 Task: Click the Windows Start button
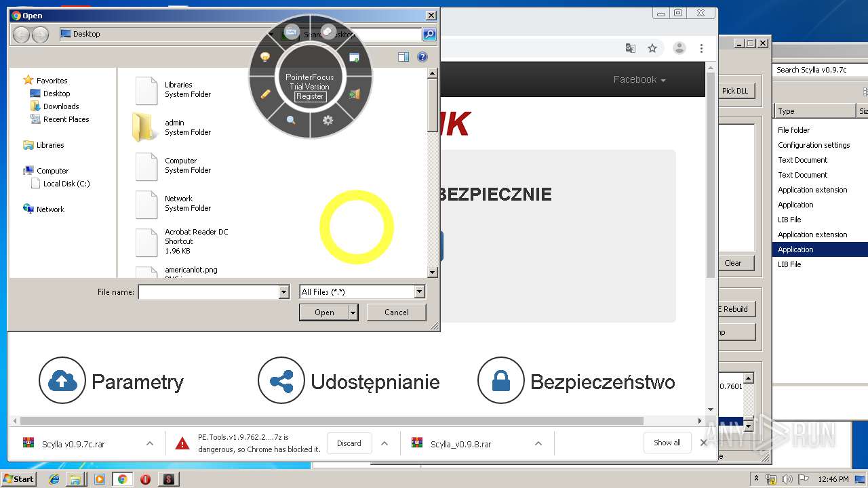pos(19,479)
